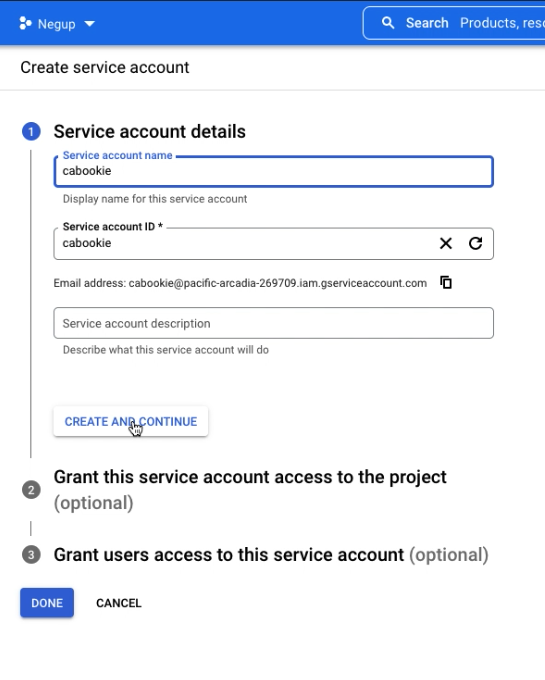This screenshot has height=680, width=545.
Task: Click the CREATE AND CONTINUE button
Action: [x=131, y=422]
